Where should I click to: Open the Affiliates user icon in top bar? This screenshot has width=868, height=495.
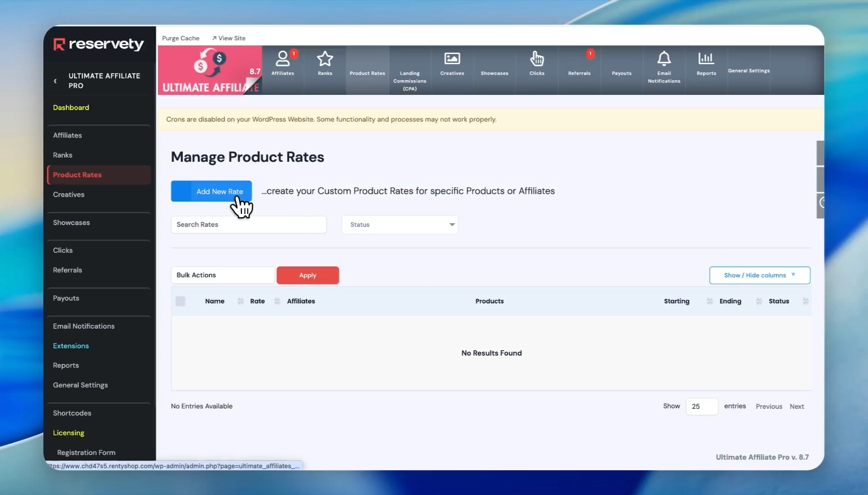click(283, 59)
